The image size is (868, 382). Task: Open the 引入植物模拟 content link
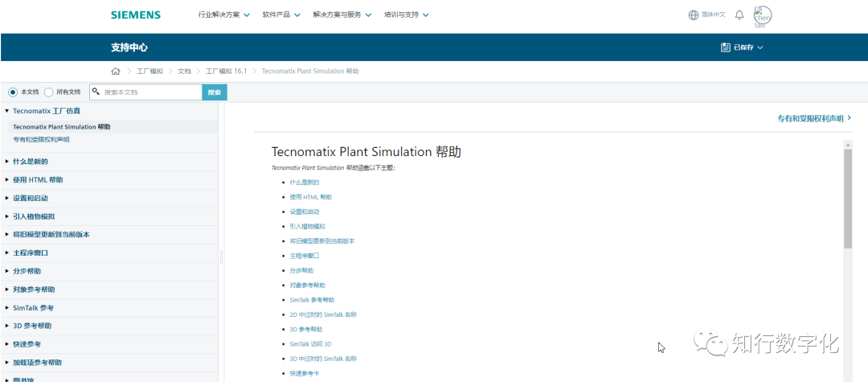(x=307, y=227)
